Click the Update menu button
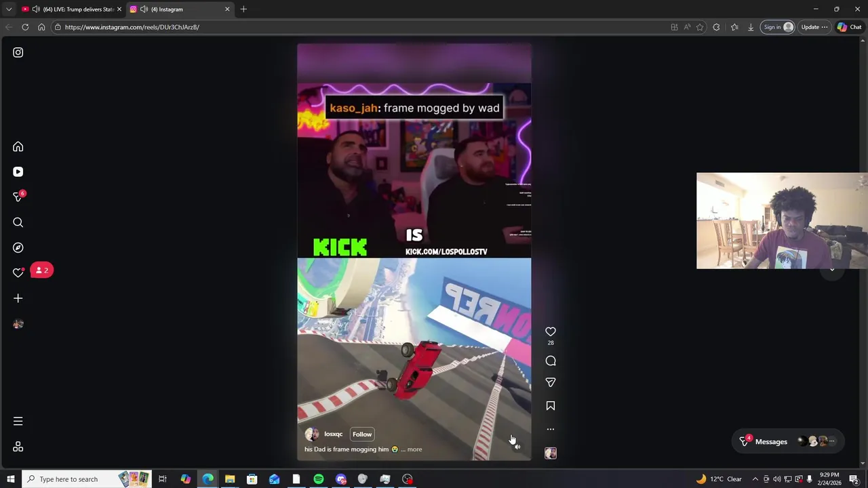The width and height of the screenshot is (868, 488). tap(814, 27)
